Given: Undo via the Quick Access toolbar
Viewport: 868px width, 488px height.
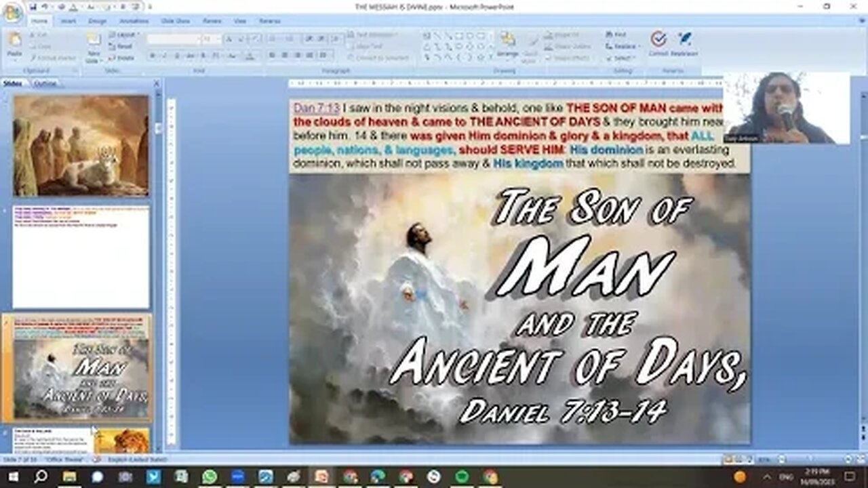Looking at the screenshot, I should coord(44,6).
